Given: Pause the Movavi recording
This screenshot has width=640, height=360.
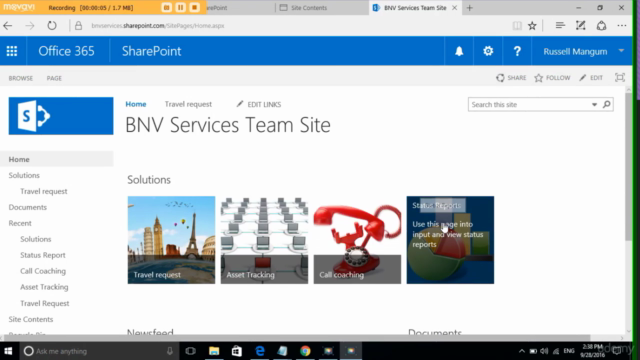Looking at the screenshot, I should [x=180, y=7].
